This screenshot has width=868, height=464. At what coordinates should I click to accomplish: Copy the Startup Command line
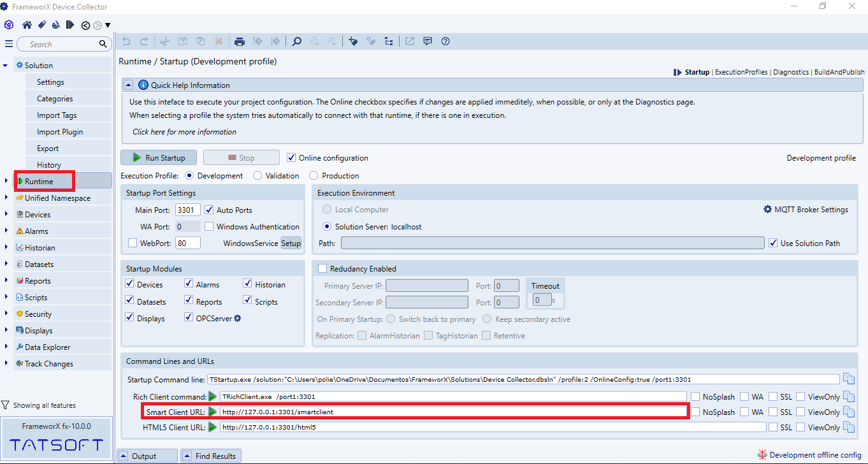pyautogui.click(x=849, y=379)
